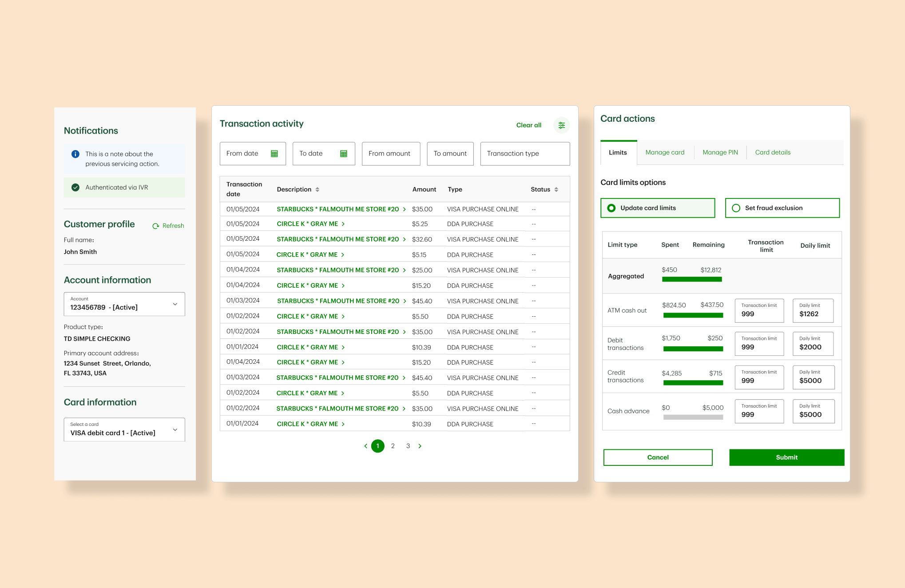Open the From date calendar icon
905x588 pixels.
pos(274,154)
